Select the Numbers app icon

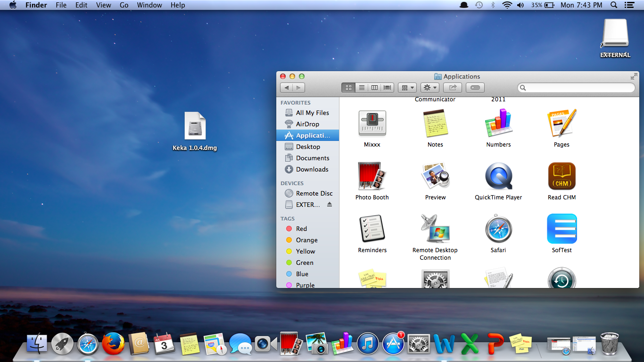pyautogui.click(x=498, y=124)
